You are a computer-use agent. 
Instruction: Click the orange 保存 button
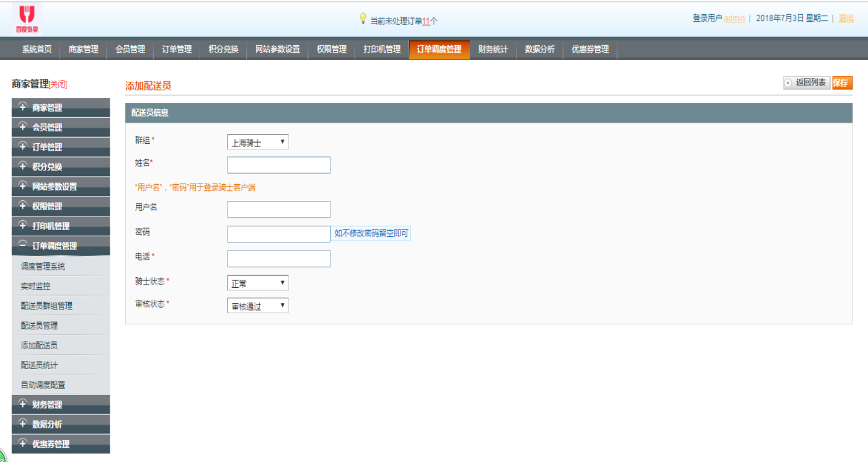click(842, 82)
